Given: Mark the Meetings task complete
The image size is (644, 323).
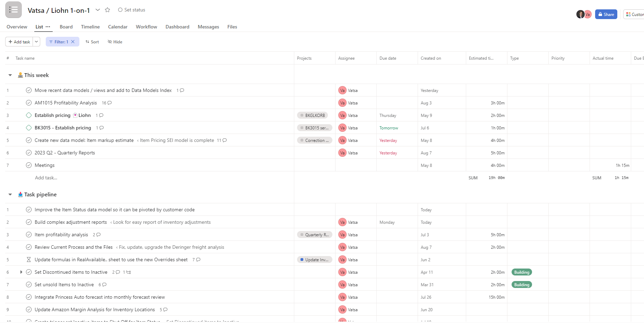Looking at the screenshot, I should pyautogui.click(x=28, y=165).
